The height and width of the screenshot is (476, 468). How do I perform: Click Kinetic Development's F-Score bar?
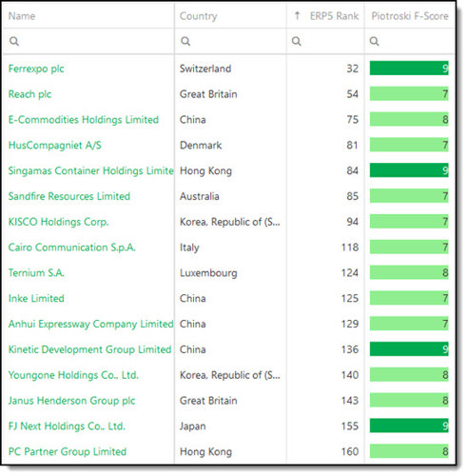point(409,349)
